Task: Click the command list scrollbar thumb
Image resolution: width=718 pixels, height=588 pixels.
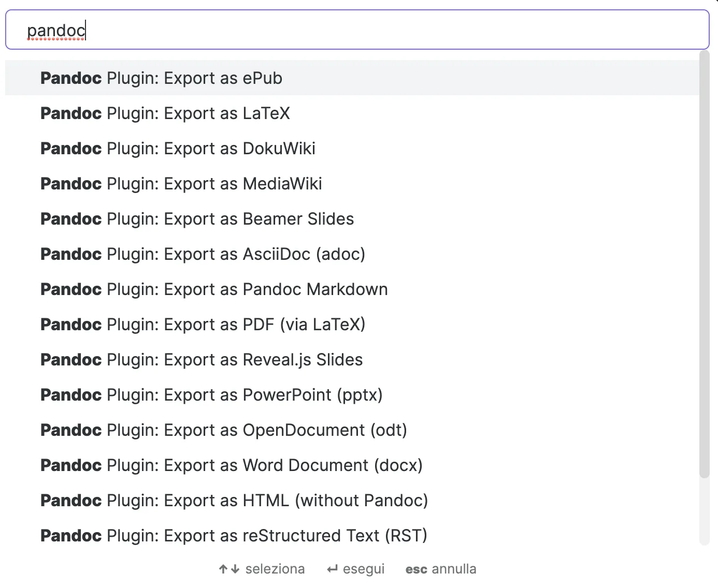Action: (704, 264)
